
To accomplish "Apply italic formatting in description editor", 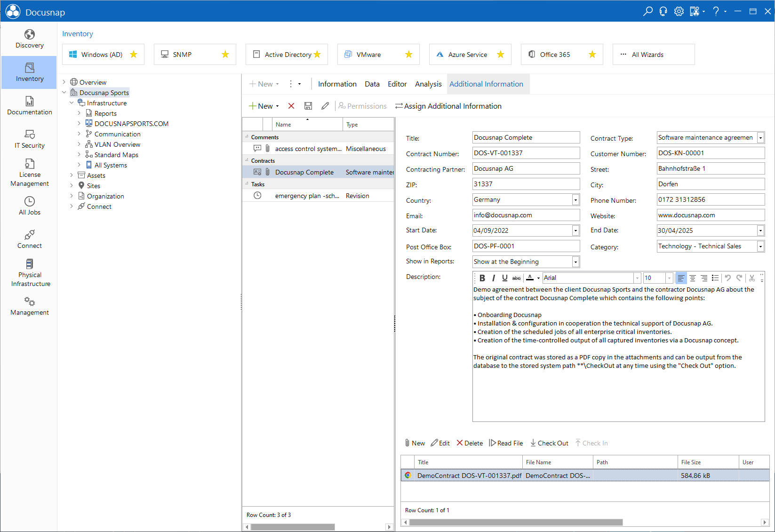I will point(494,278).
